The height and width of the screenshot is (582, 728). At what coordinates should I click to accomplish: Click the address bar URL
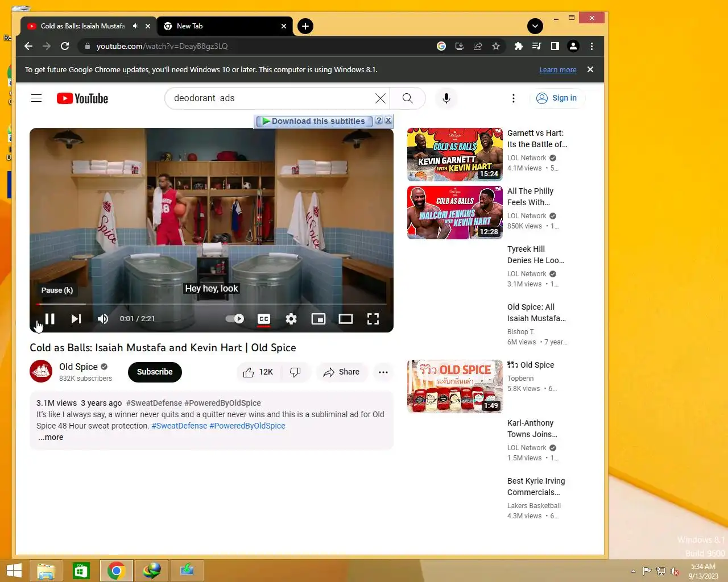point(162,46)
